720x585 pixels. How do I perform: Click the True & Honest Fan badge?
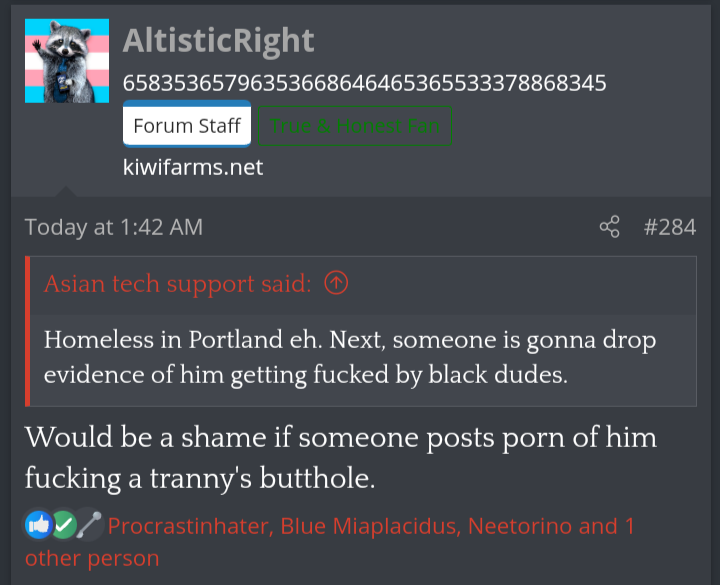(355, 125)
